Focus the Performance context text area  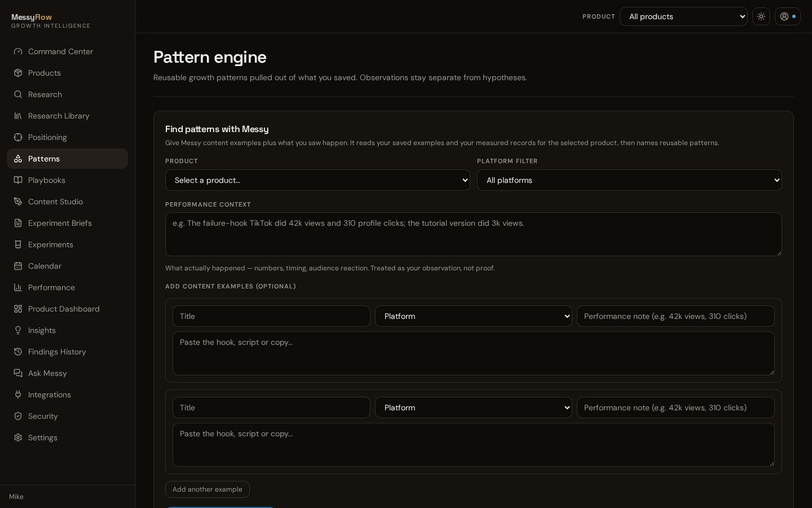click(x=474, y=234)
